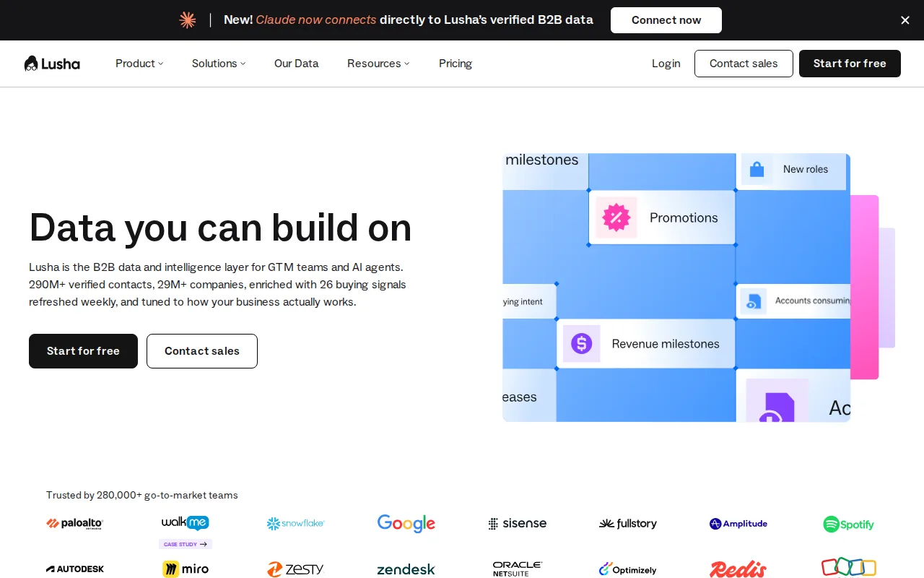Click the Redis logo
The width and height of the screenshot is (924, 578).
point(738,569)
